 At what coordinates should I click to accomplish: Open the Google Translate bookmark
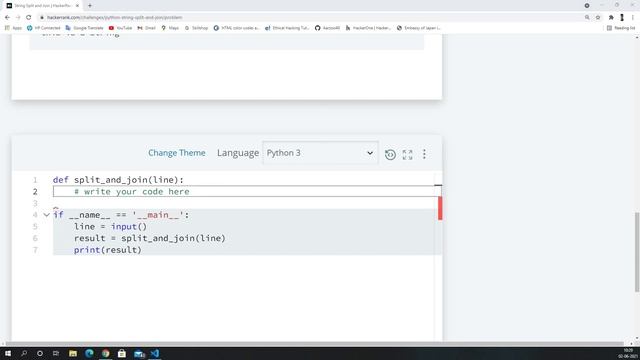pos(84,28)
